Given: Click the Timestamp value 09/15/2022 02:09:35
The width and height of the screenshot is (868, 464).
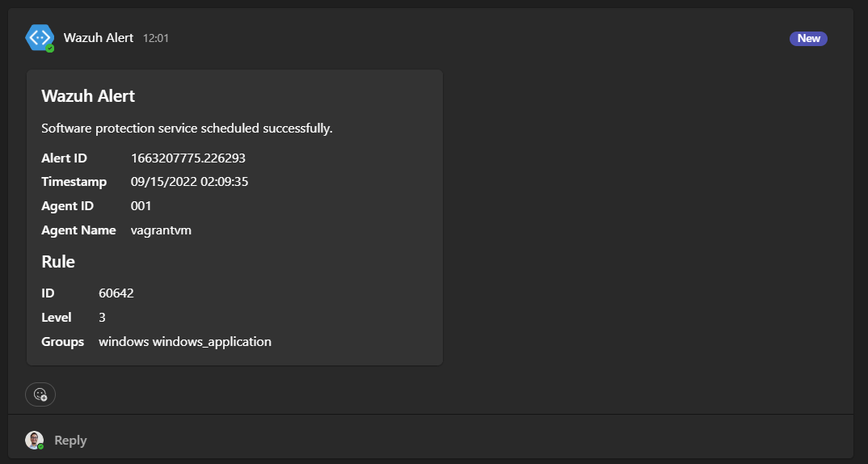Looking at the screenshot, I should tap(189, 182).
